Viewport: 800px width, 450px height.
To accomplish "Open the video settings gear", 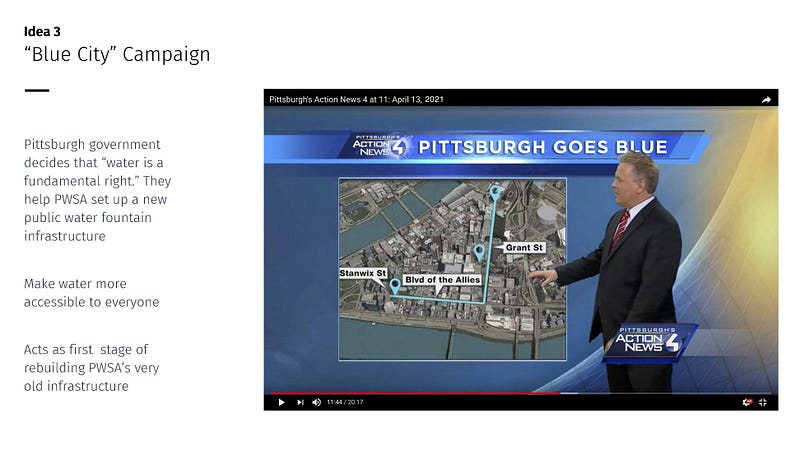I will 747,402.
